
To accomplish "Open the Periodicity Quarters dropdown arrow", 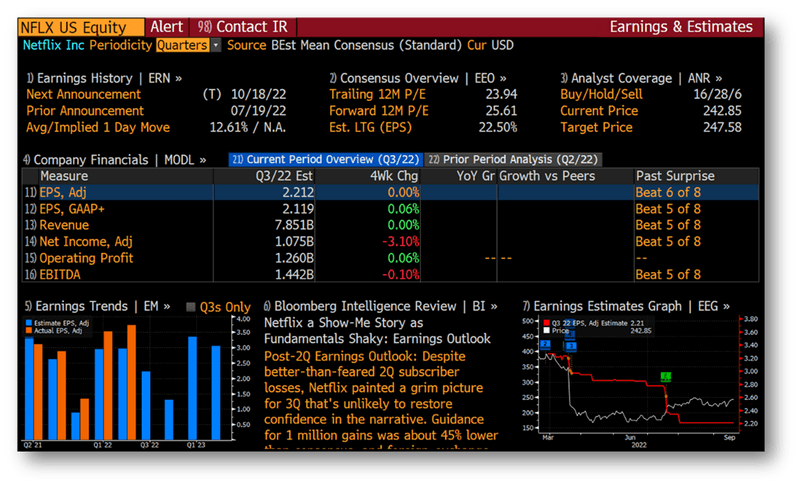I will point(216,45).
